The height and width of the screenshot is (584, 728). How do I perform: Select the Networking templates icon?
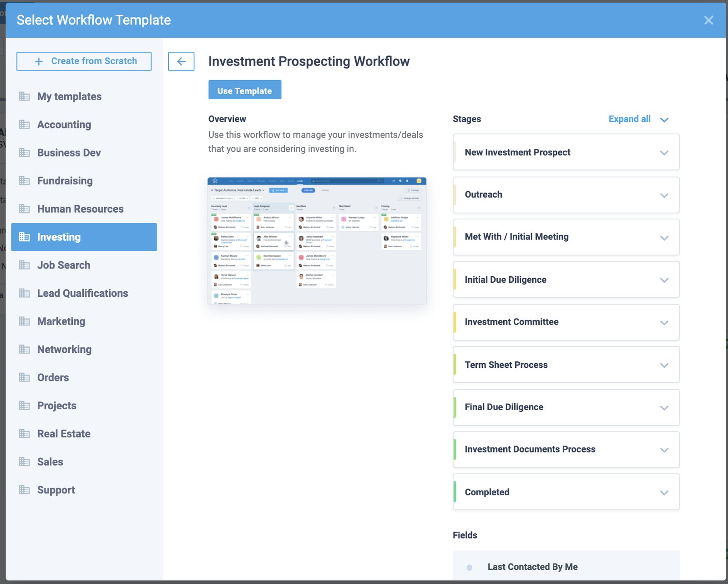pos(25,349)
